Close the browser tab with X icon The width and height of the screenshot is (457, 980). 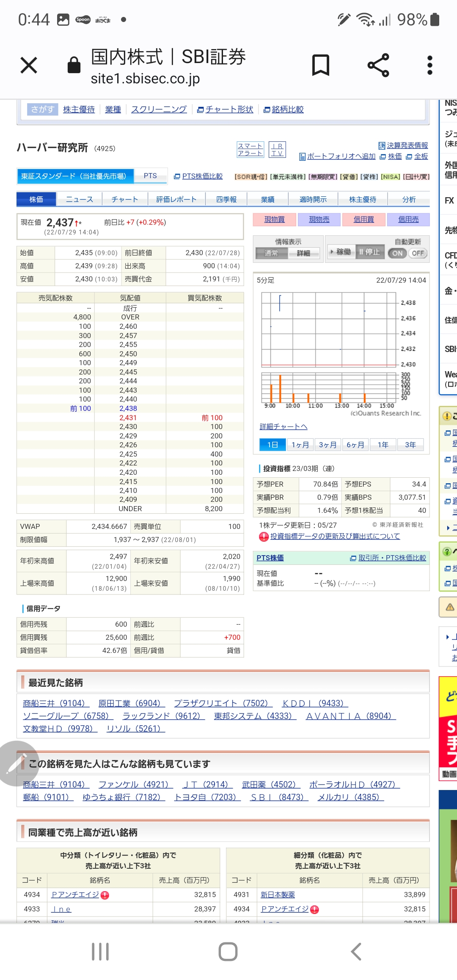click(x=29, y=65)
